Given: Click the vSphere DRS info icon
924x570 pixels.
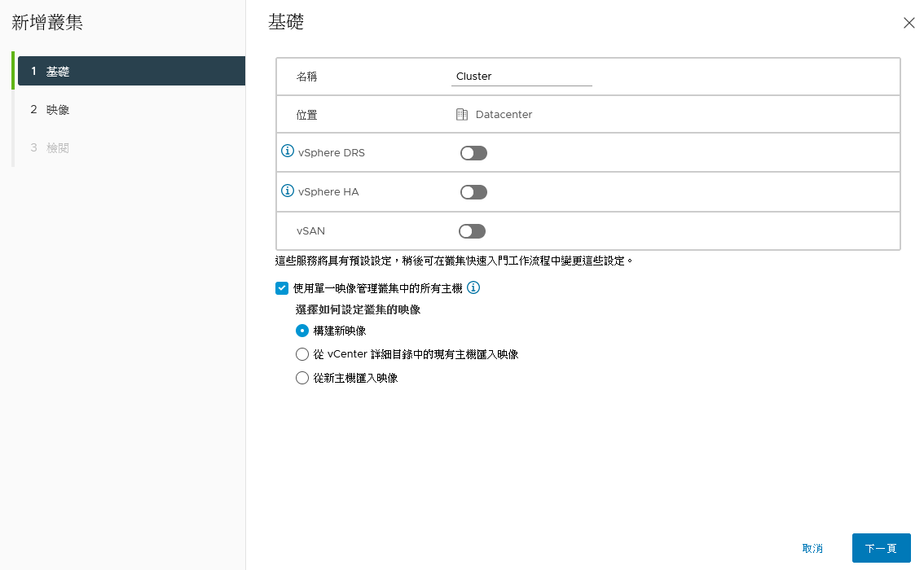Looking at the screenshot, I should point(288,151).
